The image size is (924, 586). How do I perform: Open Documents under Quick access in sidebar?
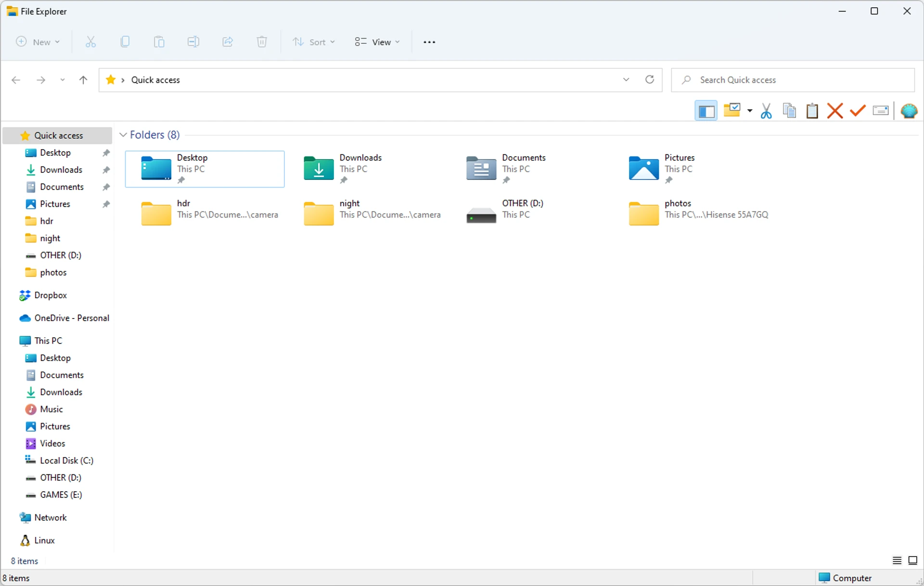click(x=62, y=187)
